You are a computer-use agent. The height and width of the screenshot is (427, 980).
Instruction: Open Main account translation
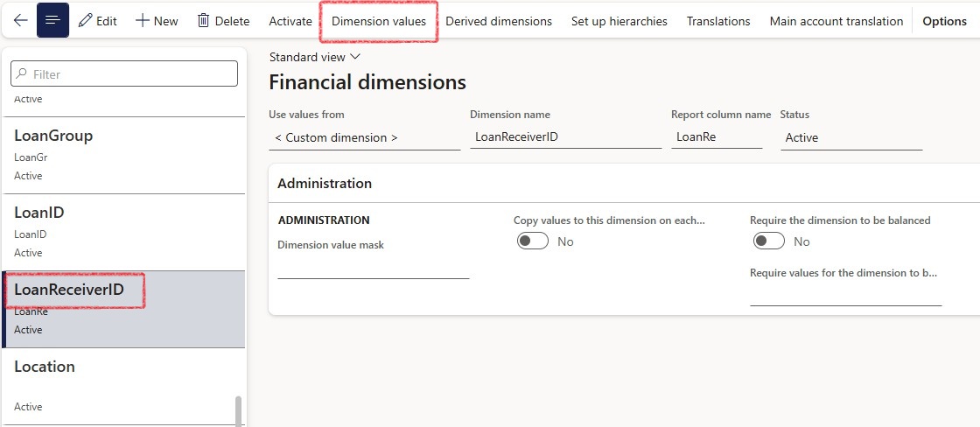tap(836, 21)
